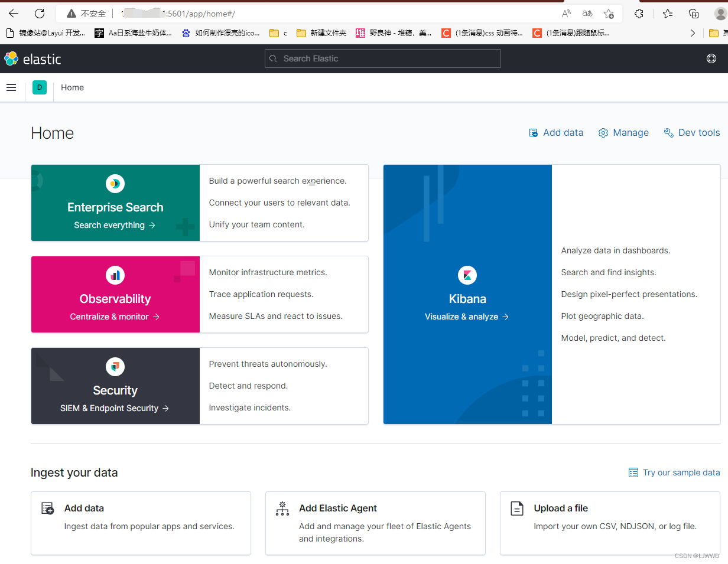The height and width of the screenshot is (564, 728).
Task: Reload the page with refresh icon
Action: [x=40, y=13]
